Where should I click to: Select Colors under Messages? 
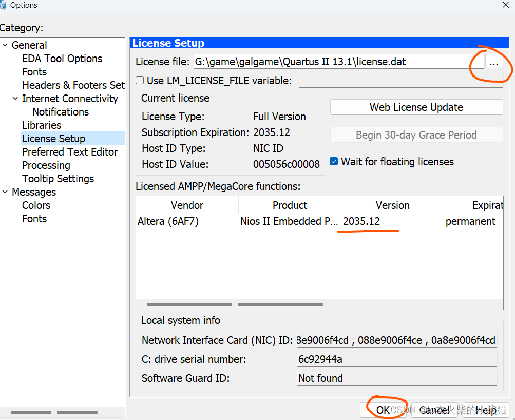click(36, 205)
